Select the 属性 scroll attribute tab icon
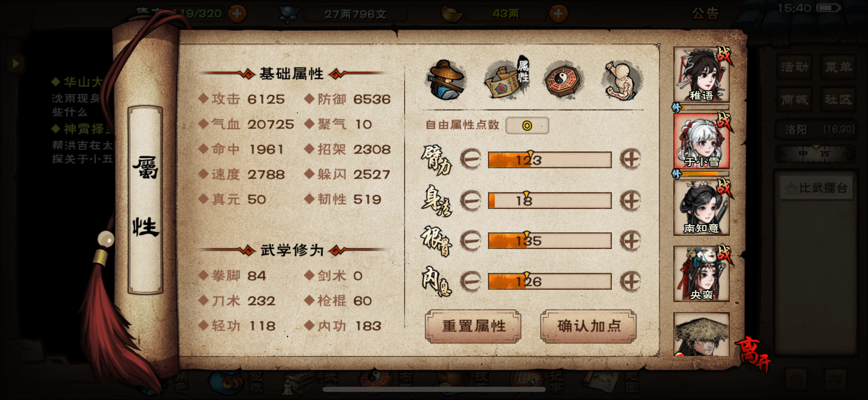The width and height of the screenshot is (868, 400). point(506,78)
